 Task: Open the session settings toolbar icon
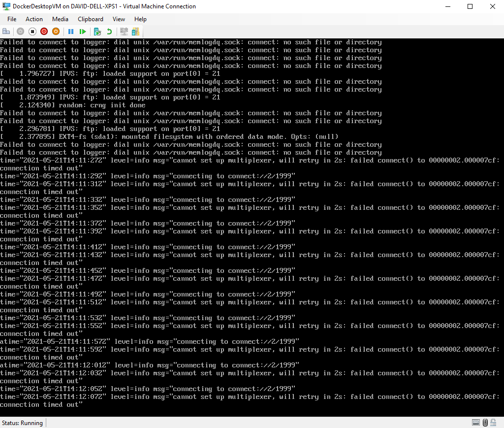[135, 31]
